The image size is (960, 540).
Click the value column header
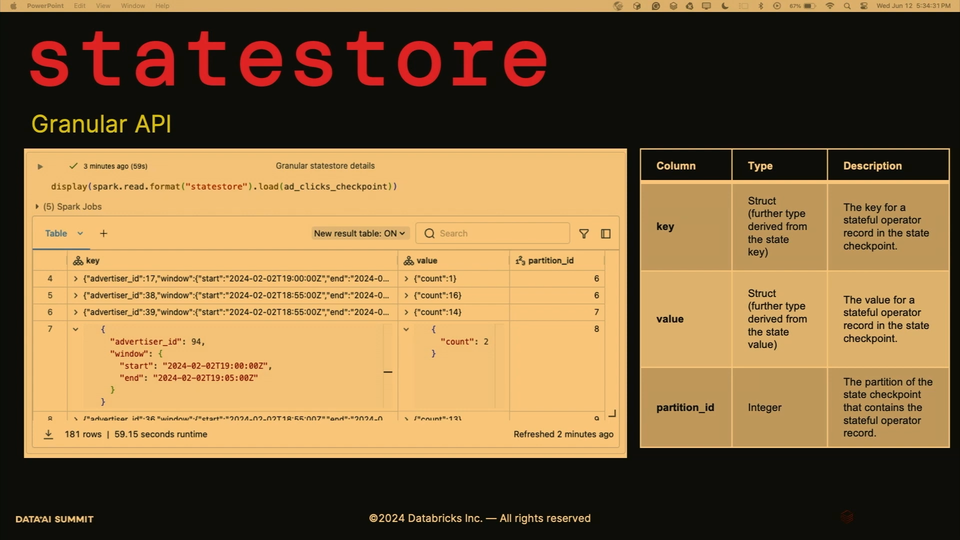454,260
